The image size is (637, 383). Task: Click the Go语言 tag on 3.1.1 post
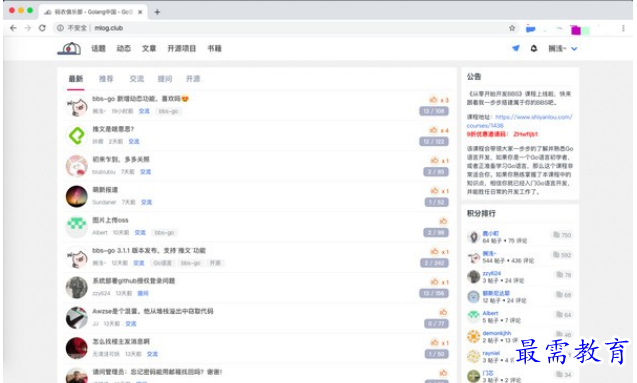162,263
